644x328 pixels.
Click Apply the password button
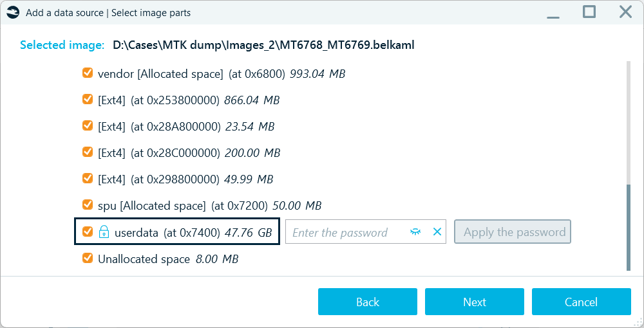[x=512, y=232]
